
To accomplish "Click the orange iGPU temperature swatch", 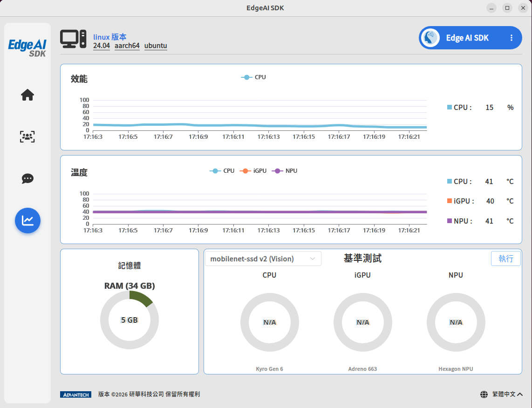I will [x=449, y=201].
